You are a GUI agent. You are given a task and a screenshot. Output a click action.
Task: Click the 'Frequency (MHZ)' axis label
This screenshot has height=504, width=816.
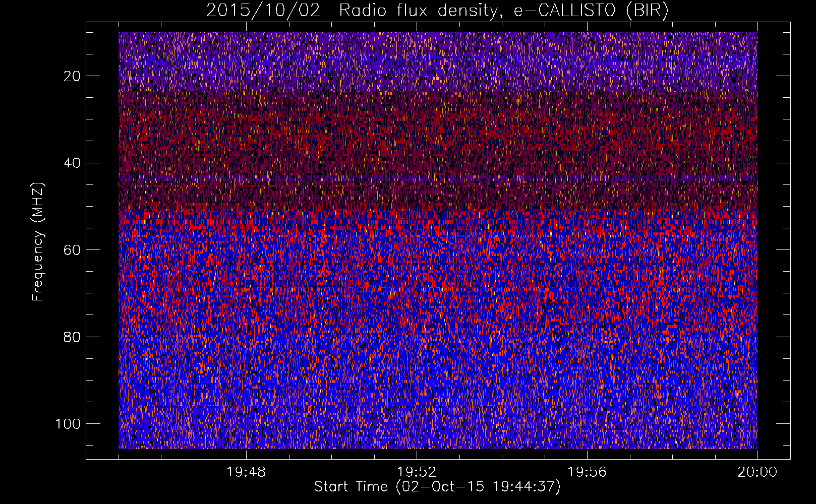(x=38, y=242)
